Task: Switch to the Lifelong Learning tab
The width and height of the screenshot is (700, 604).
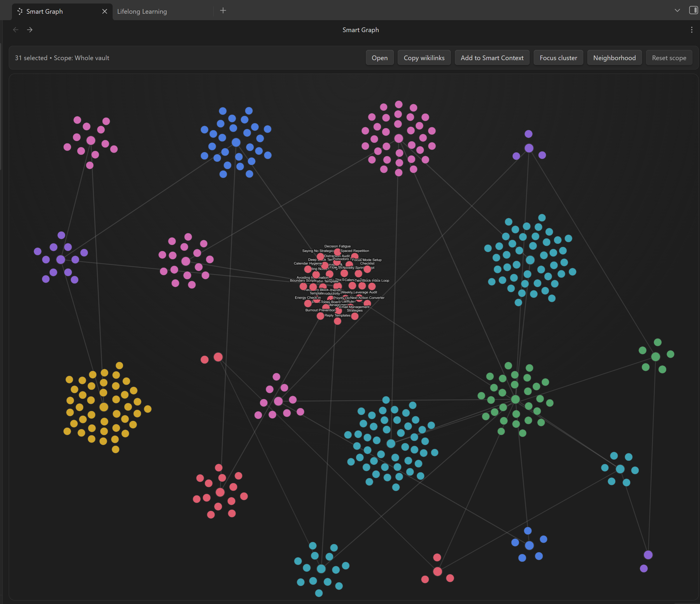Action: (x=142, y=11)
